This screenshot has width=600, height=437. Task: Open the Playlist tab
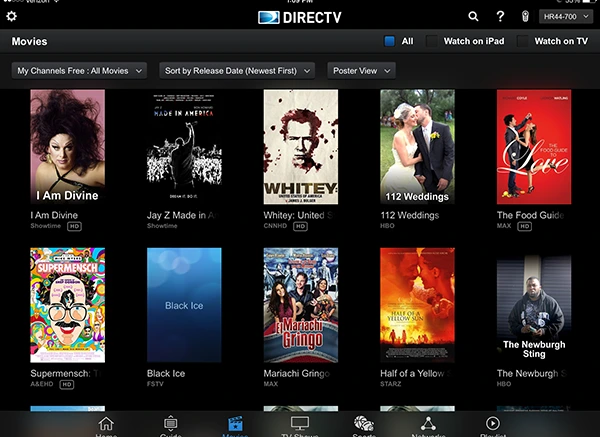pyautogui.click(x=493, y=425)
